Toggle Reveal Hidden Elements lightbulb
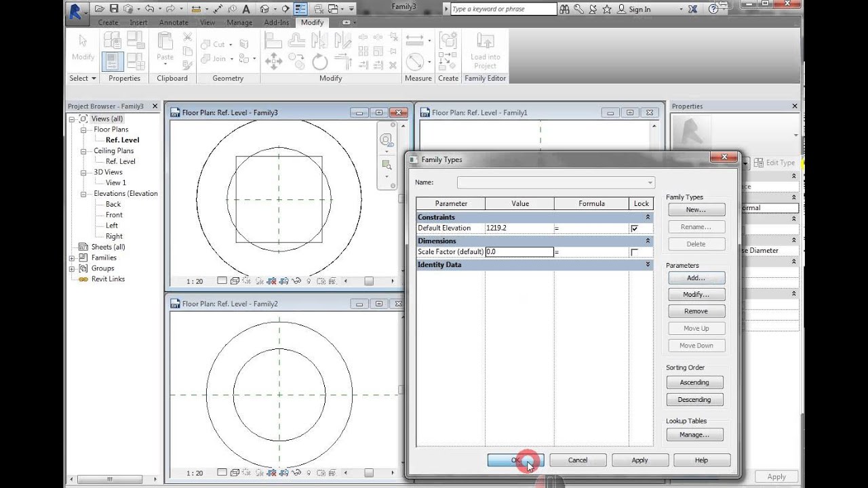The image size is (868, 488). [309, 281]
